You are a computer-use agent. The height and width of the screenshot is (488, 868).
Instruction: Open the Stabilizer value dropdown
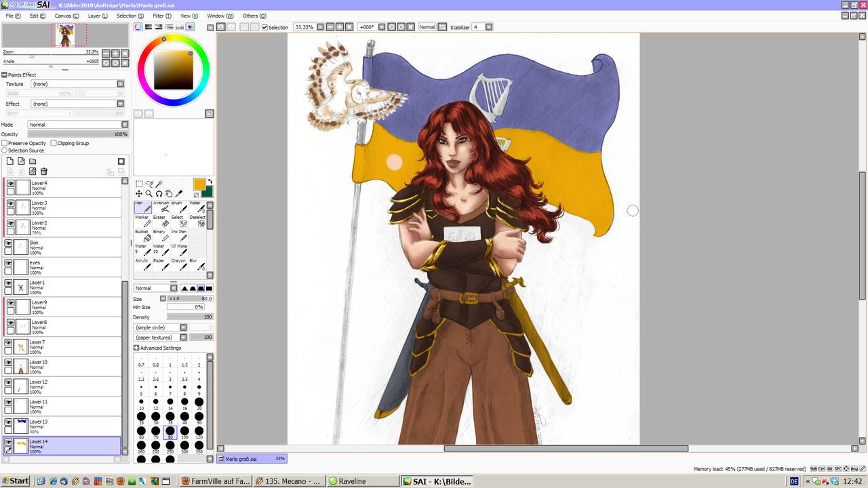488,27
